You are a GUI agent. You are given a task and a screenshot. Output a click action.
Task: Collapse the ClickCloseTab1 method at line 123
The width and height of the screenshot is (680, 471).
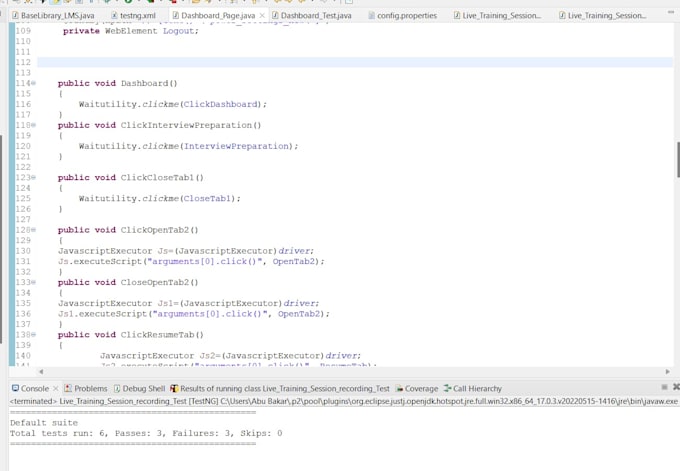[x=33, y=177]
